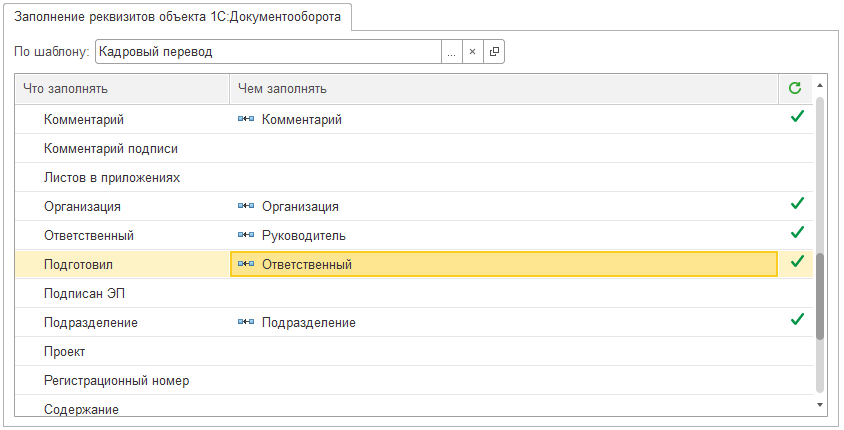Toggle the green checkmark for Организация row
Viewport: 844px width, 430px height.
pos(797,204)
